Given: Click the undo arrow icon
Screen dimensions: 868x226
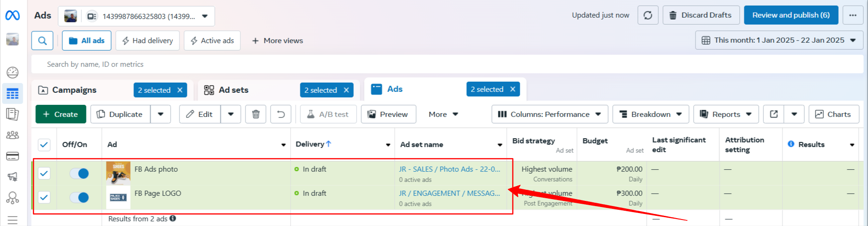Looking at the screenshot, I should click(x=281, y=114).
